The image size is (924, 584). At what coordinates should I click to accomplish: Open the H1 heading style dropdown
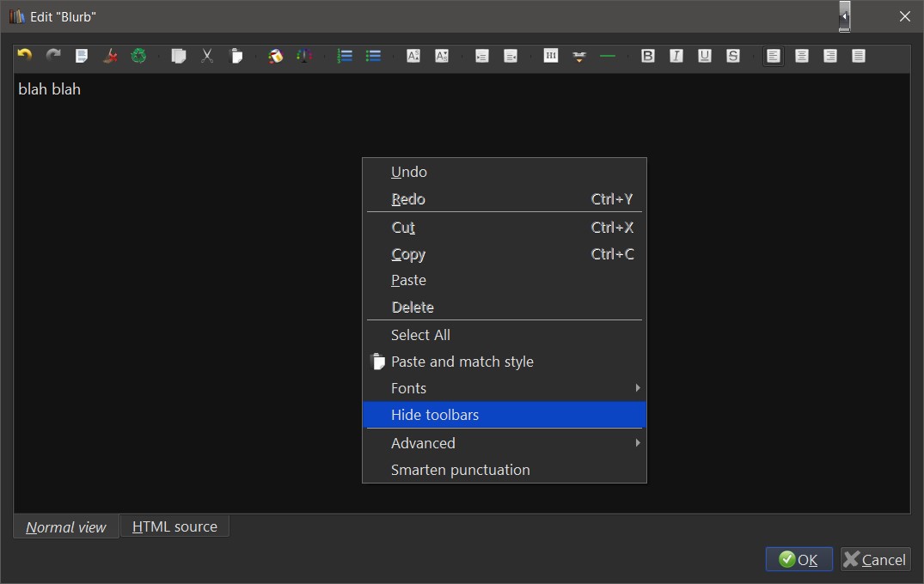pos(551,56)
